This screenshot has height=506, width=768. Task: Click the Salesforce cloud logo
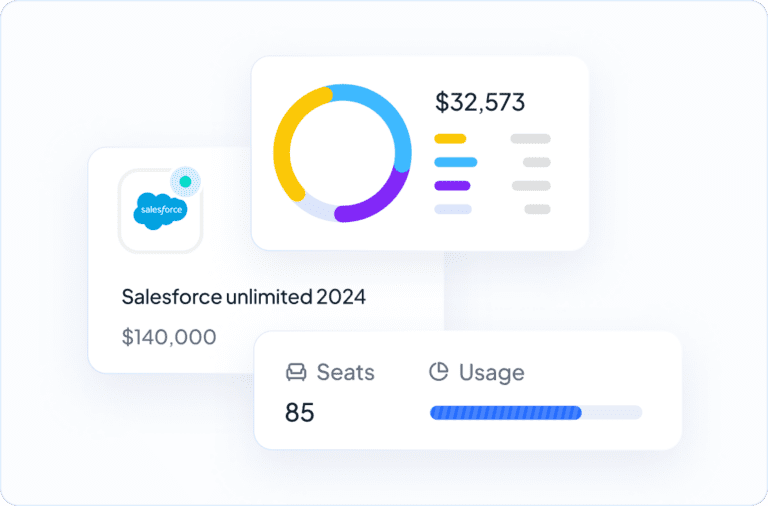click(x=161, y=211)
